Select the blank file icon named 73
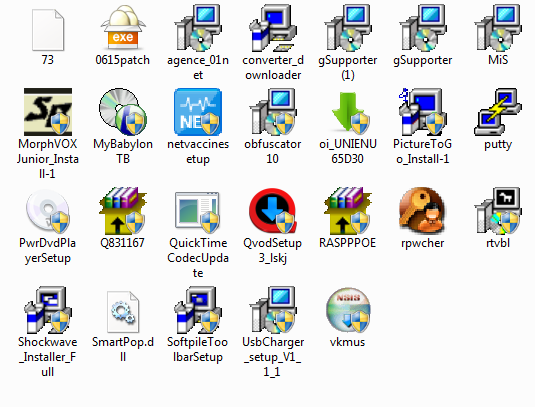 (x=48, y=30)
